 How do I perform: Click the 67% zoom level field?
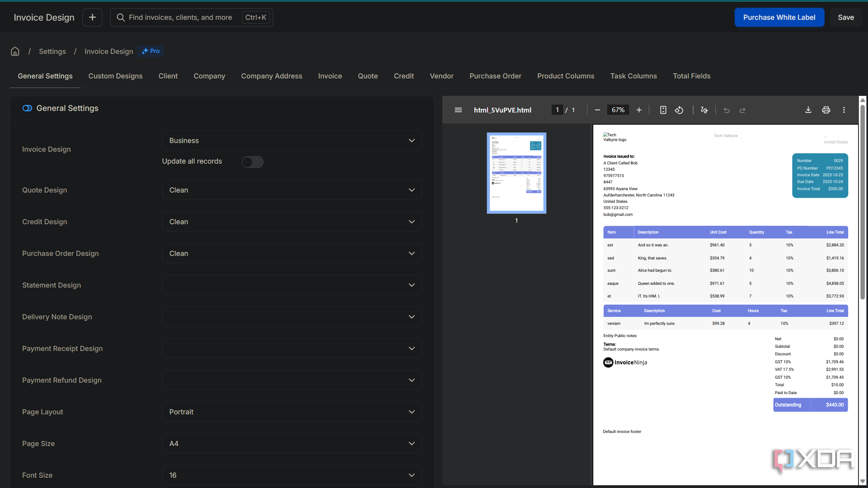coord(618,110)
